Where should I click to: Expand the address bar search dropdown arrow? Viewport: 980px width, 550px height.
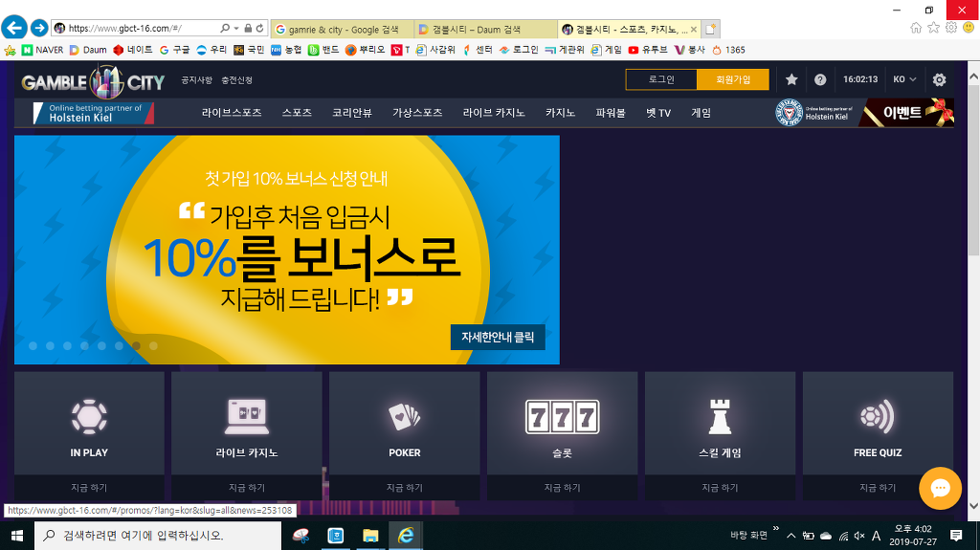(236, 29)
